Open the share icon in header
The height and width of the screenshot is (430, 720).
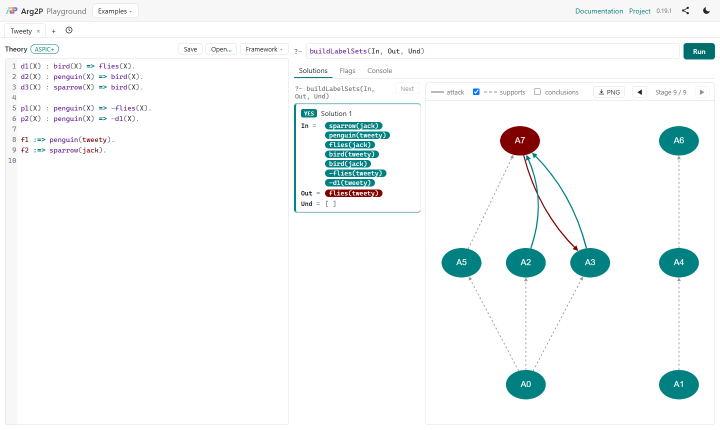[686, 11]
